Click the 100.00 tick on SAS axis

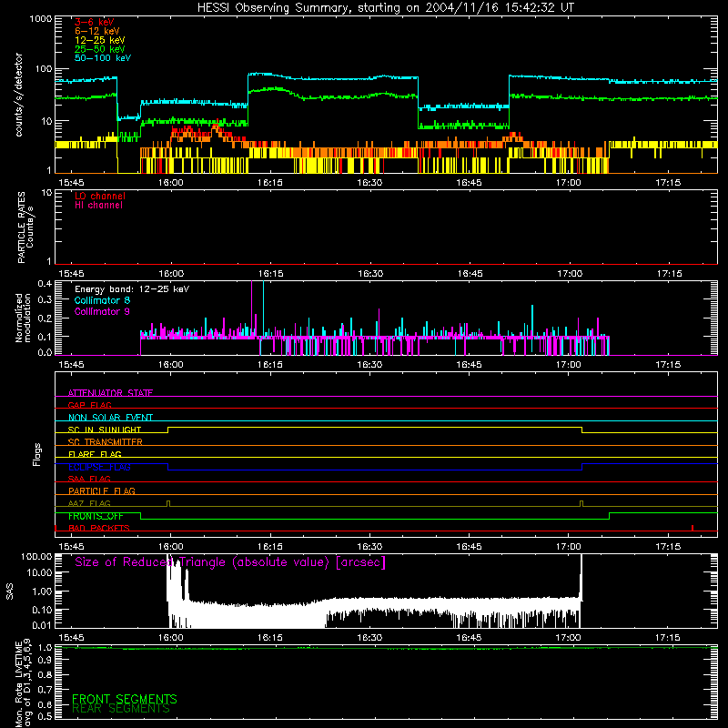[36, 556]
